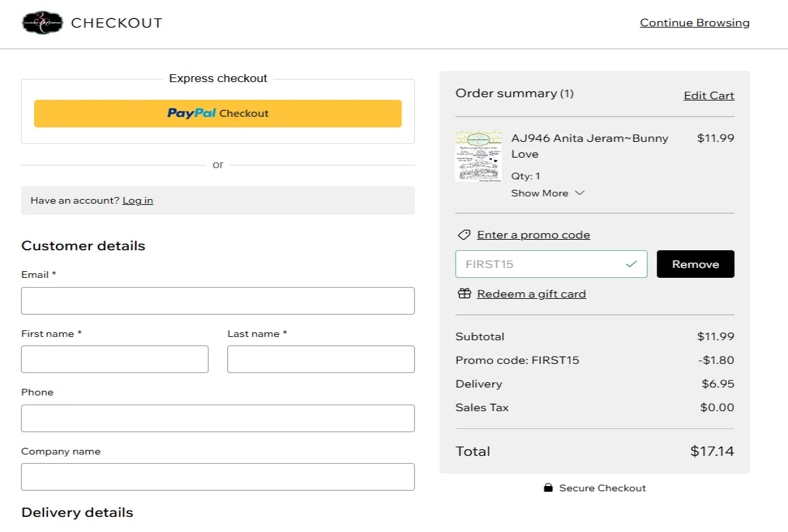Click inside the Email field
This screenshot has height=532, width=788.
click(218, 301)
